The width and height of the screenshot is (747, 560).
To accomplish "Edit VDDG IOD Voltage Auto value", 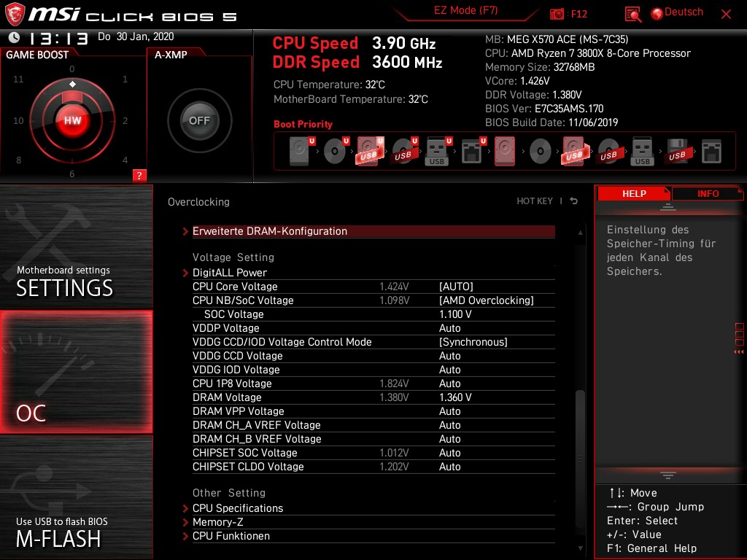I will pos(449,370).
